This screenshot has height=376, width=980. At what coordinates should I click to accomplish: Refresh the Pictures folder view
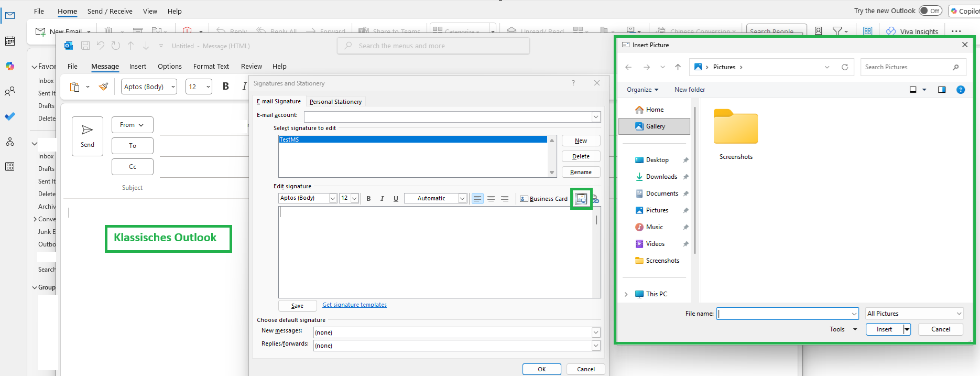pos(845,67)
